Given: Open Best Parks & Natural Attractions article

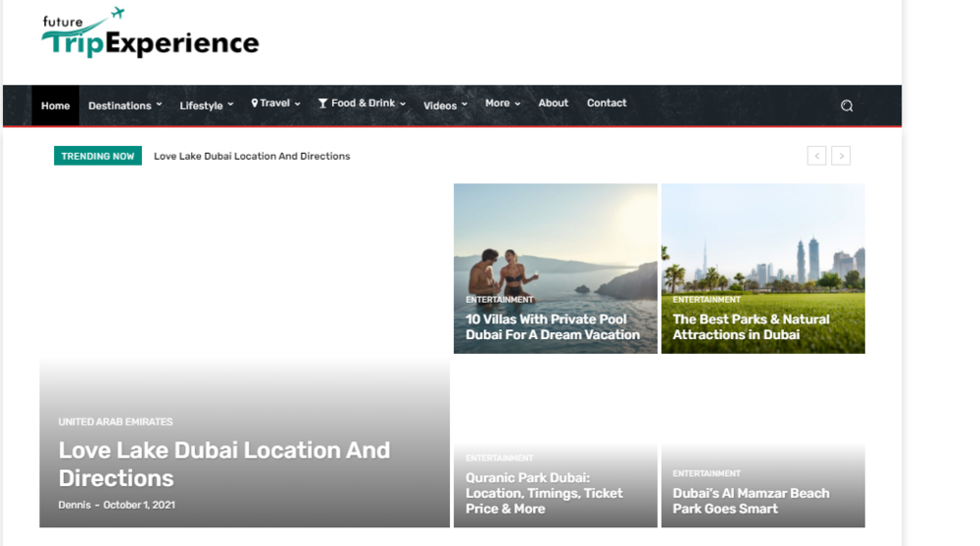Looking at the screenshot, I should [x=751, y=326].
